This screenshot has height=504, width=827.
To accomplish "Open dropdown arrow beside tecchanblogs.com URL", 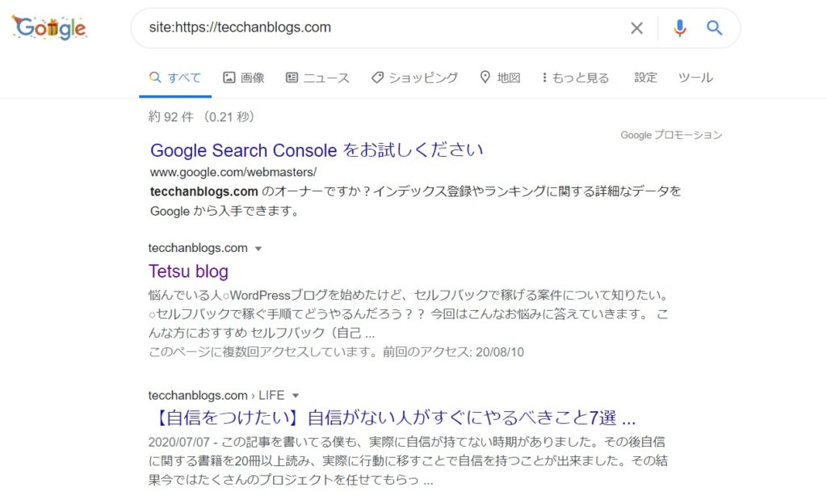I will (x=258, y=248).
